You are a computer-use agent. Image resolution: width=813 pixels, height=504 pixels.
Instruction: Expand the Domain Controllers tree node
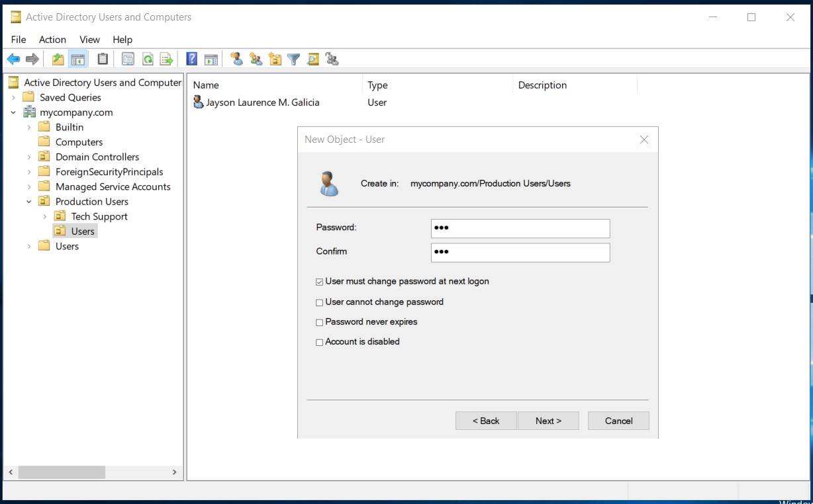point(29,157)
